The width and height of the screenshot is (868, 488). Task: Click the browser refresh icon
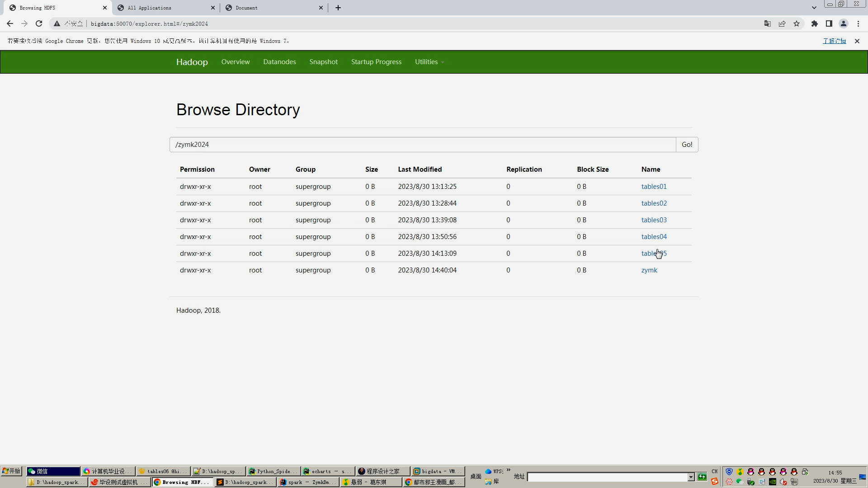click(39, 24)
